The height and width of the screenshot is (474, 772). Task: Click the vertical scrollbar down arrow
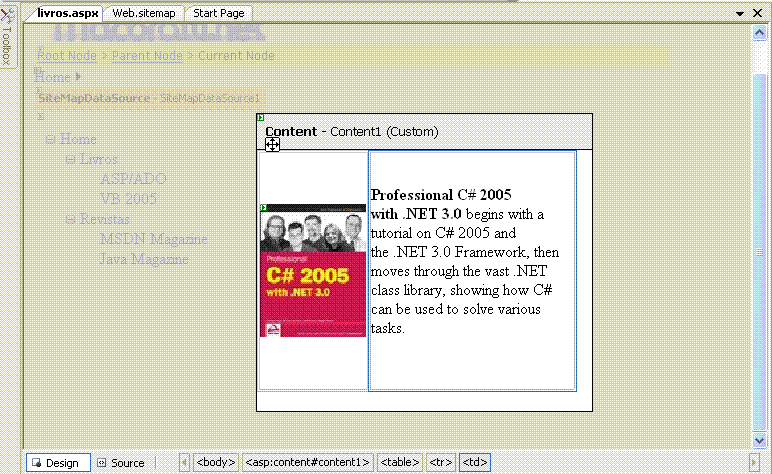click(x=759, y=441)
